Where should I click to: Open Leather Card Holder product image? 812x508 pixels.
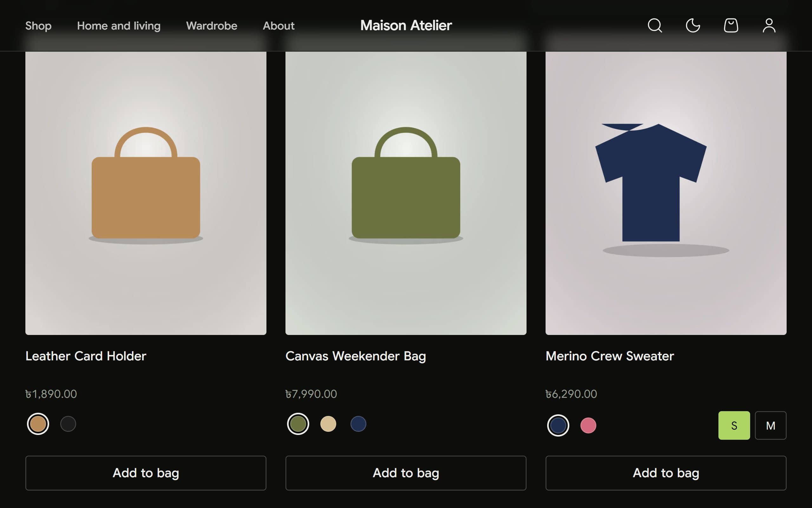coord(146,193)
